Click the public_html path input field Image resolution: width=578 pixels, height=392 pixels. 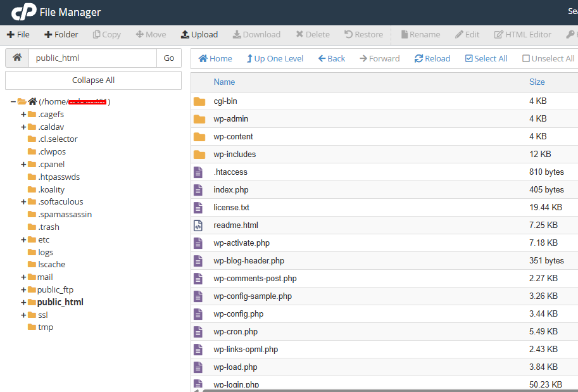click(x=92, y=58)
